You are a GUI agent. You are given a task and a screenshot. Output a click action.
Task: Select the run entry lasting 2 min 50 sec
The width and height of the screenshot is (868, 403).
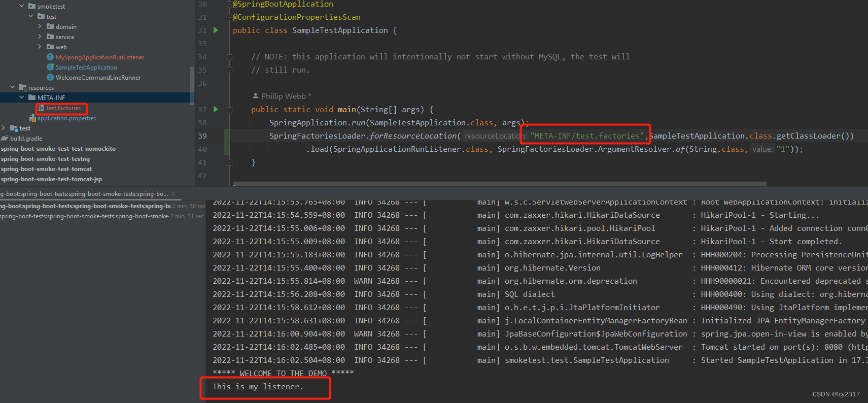(x=102, y=206)
